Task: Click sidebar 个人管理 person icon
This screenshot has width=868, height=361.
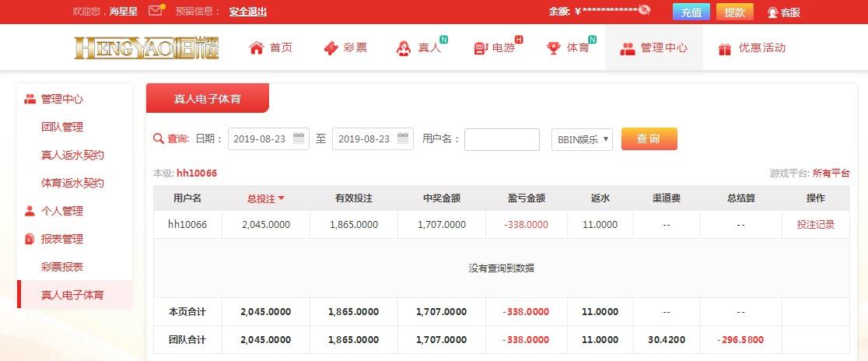Action: [30, 211]
